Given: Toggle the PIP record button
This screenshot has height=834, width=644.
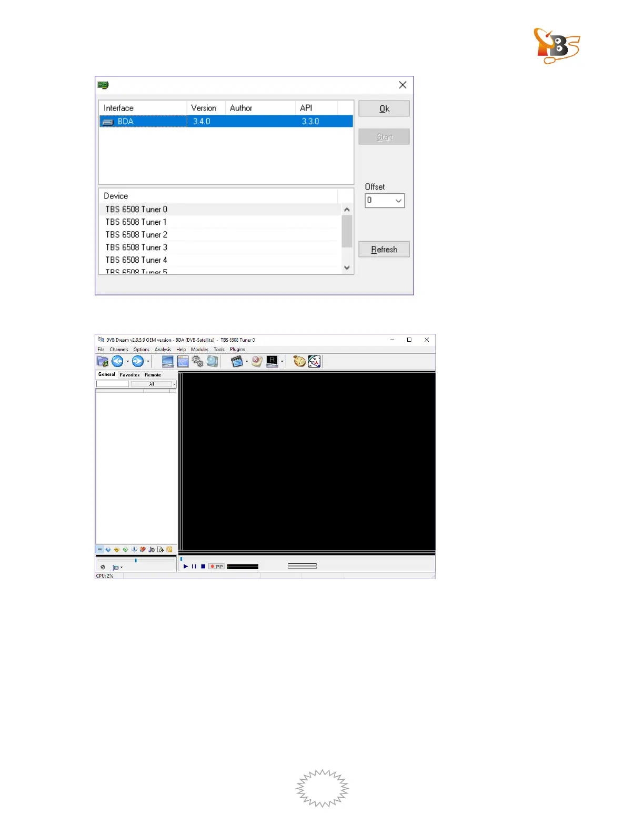Looking at the screenshot, I should coord(217,567).
